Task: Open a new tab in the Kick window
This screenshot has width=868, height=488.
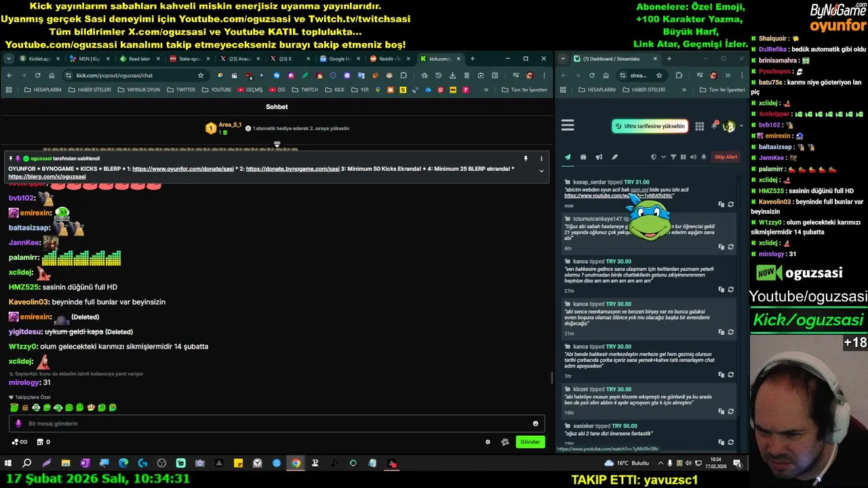Action: (x=473, y=59)
